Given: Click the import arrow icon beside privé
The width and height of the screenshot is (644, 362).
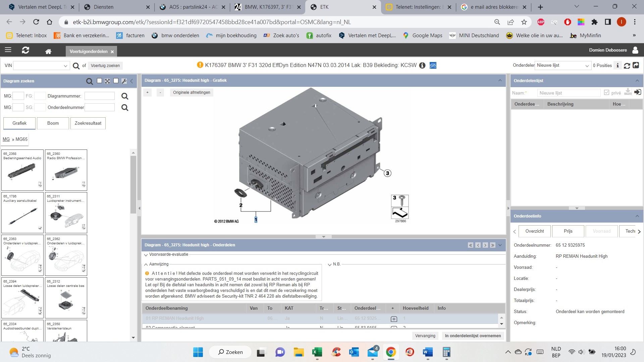Looking at the screenshot, I should 638,92.
